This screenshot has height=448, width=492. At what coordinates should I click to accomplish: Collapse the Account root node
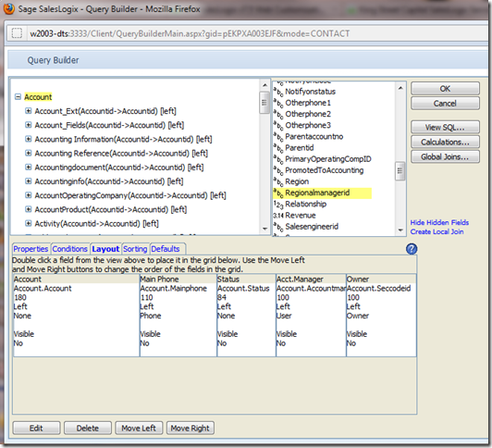tap(18, 96)
